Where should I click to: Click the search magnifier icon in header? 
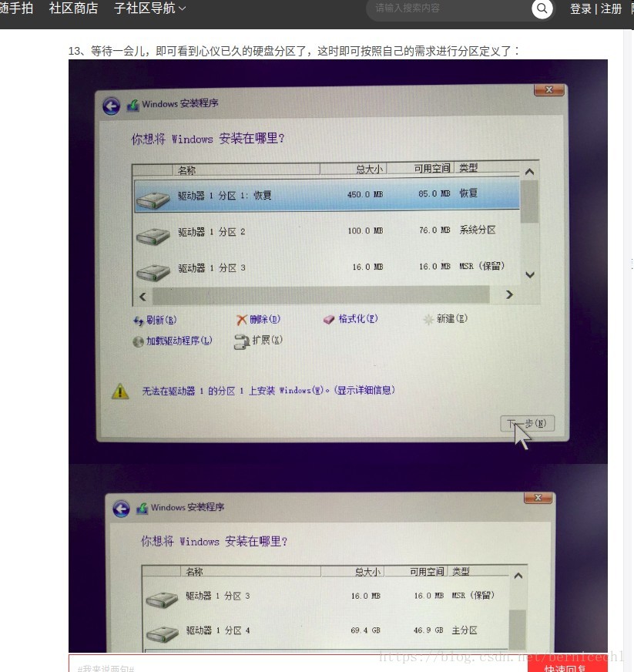pyautogui.click(x=542, y=8)
